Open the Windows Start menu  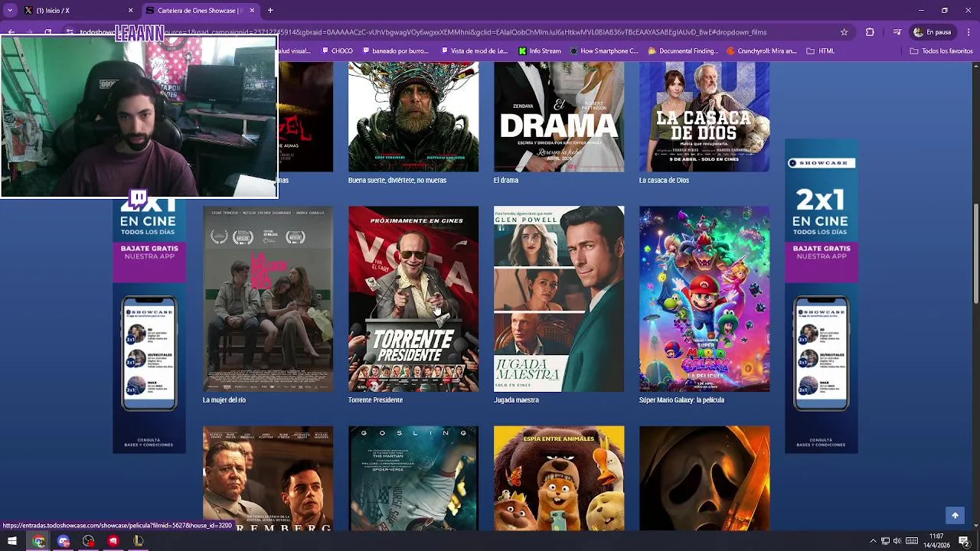tap(12, 541)
